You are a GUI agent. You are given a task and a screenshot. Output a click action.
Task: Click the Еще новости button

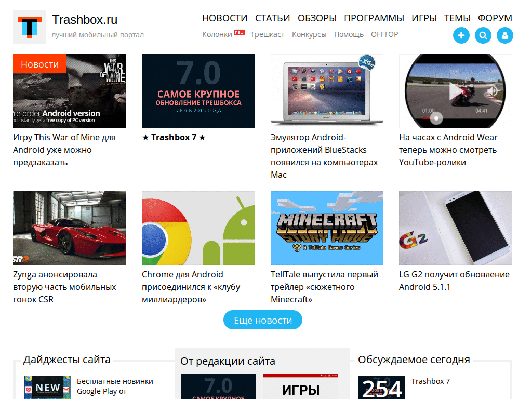[x=262, y=320]
